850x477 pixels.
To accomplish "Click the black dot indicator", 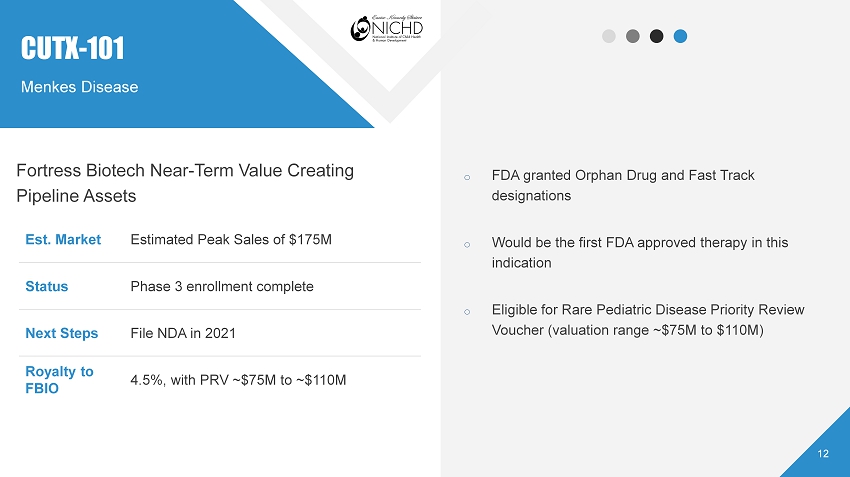I will 657,36.
